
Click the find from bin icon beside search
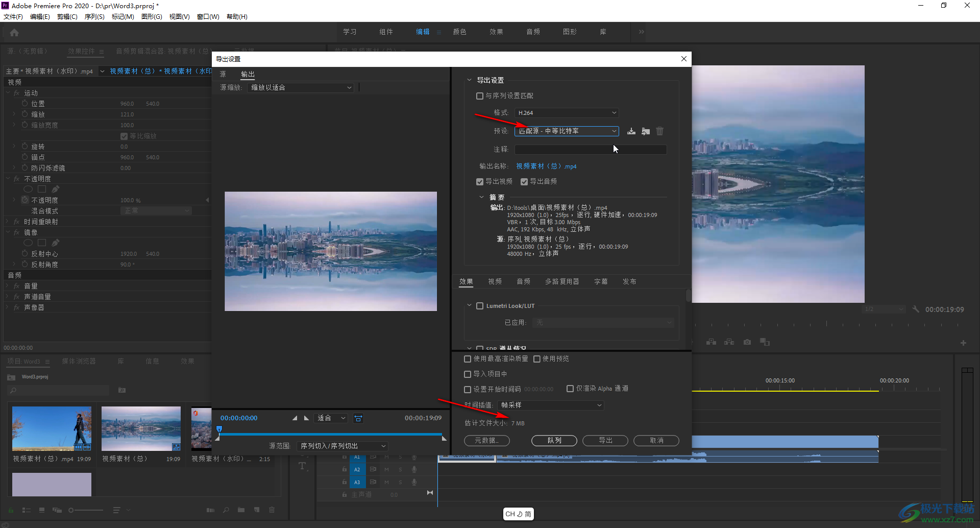pos(122,390)
